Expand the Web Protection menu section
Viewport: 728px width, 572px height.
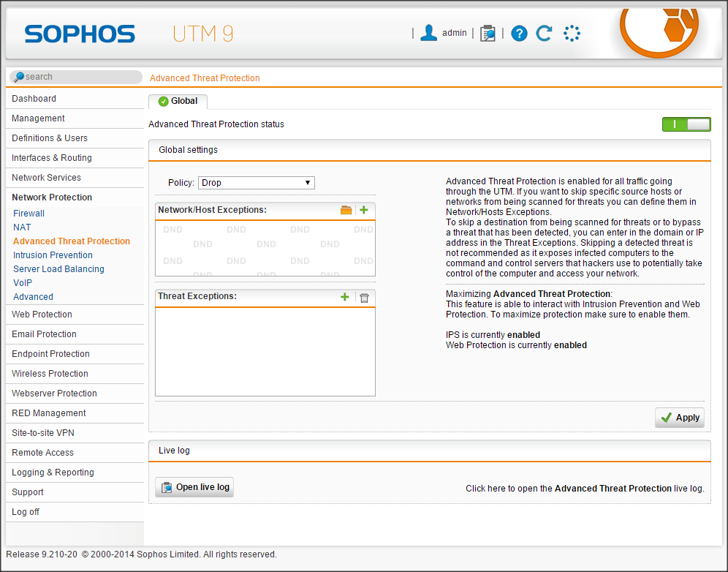(x=42, y=315)
